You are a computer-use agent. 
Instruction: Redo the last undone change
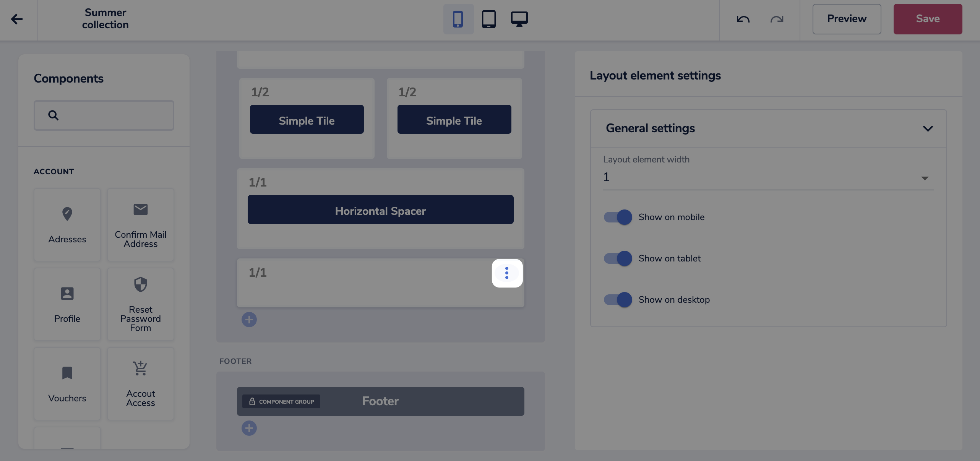777,19
